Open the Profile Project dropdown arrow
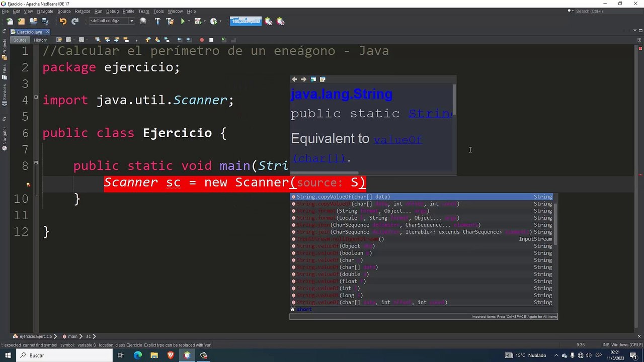The image size is (644, 362). [x=220, y=21]
